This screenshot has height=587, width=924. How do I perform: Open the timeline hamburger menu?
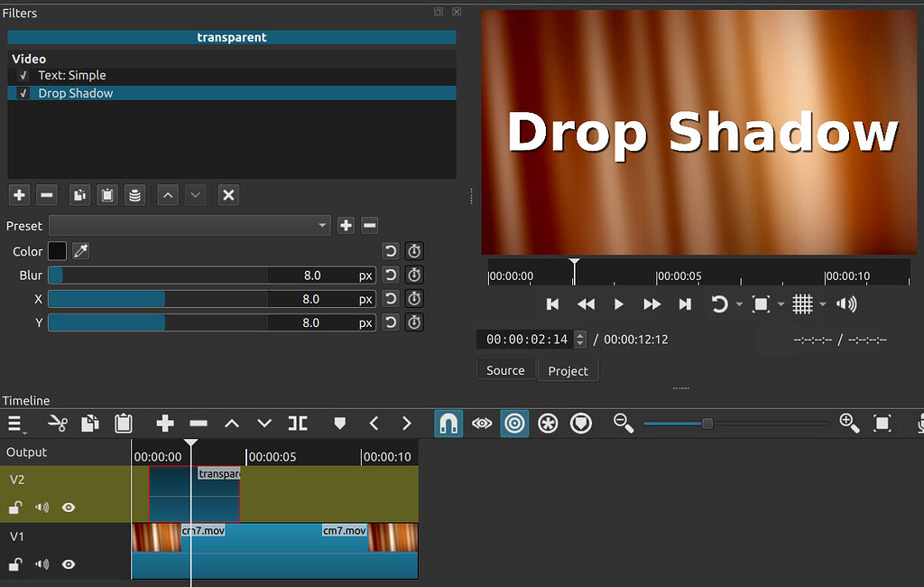[15, 423]
